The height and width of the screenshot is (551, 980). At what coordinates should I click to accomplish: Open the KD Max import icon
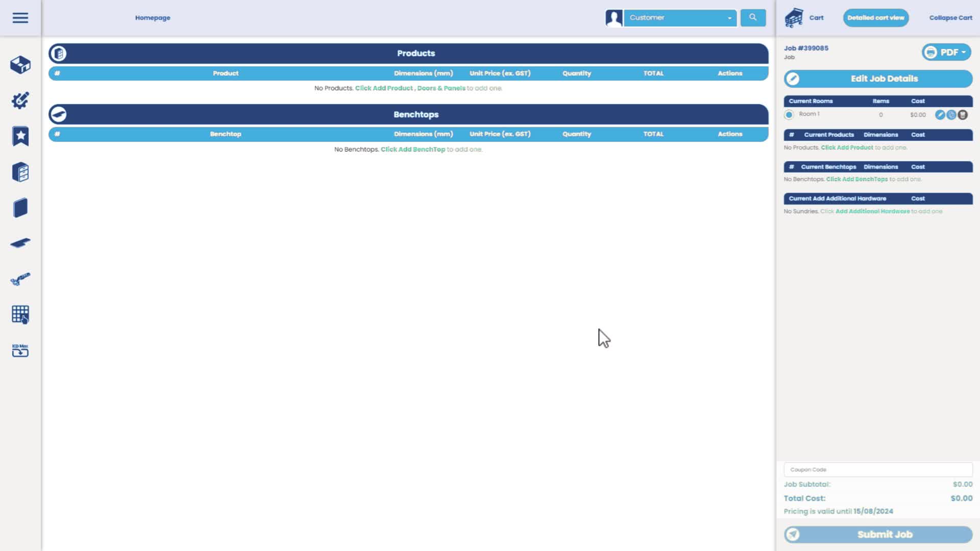pyautogui.click(x=20, y=350)
